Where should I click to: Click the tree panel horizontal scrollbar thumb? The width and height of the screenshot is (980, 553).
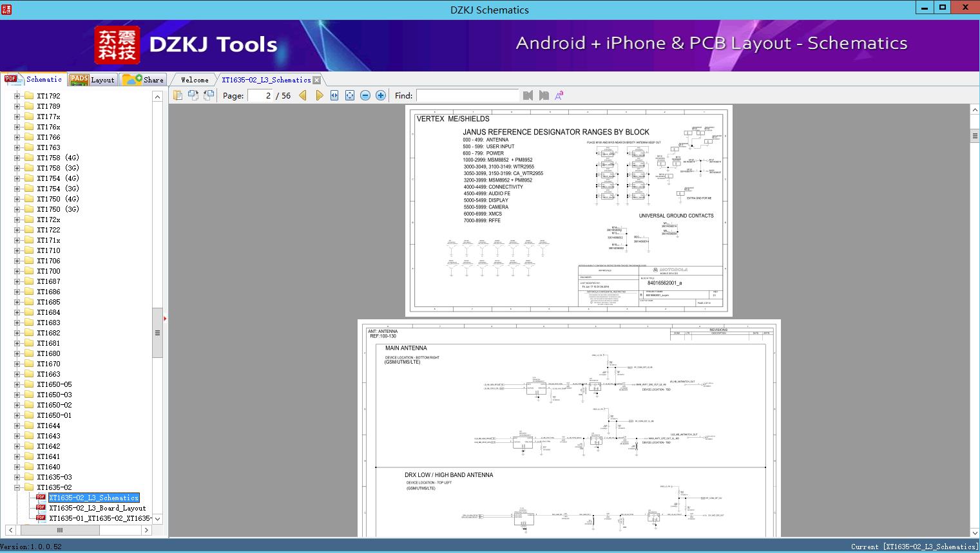point(60,530)
